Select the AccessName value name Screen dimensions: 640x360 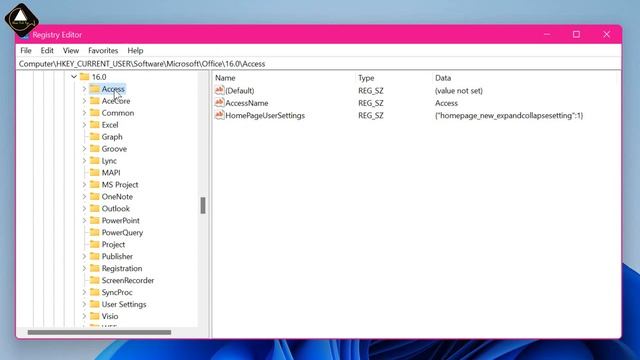(x=247, y=103)
